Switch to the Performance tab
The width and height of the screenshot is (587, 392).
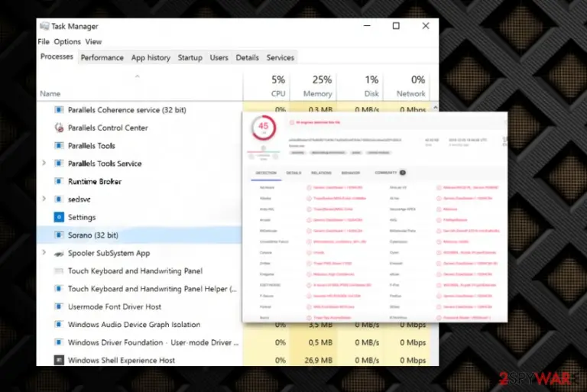102,57
